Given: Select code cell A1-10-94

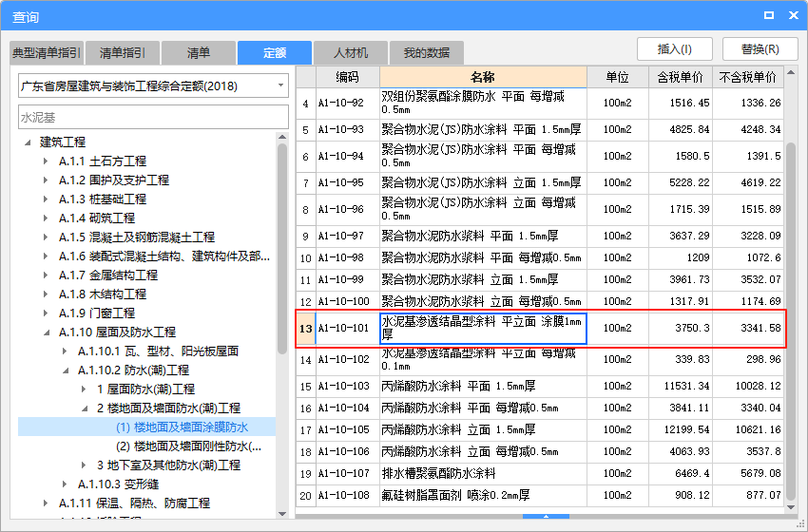Looking at the screenshot, I should 347,156.
